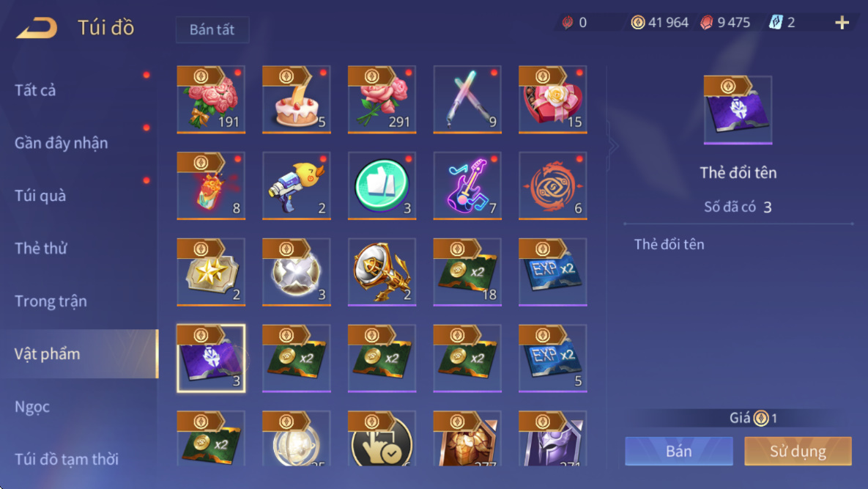Click the blue Bán button
The height and width of the screenshot is (489, 868).
(x=679, y=452)
